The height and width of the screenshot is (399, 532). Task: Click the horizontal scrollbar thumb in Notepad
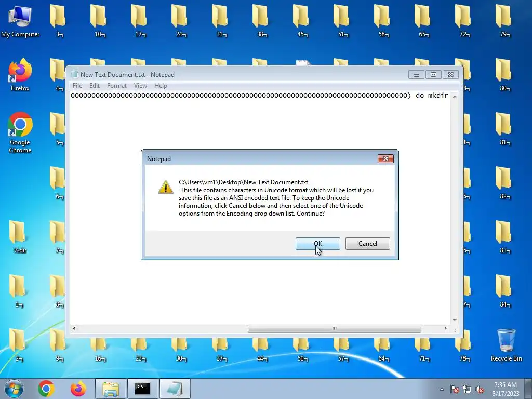[334, 328]
